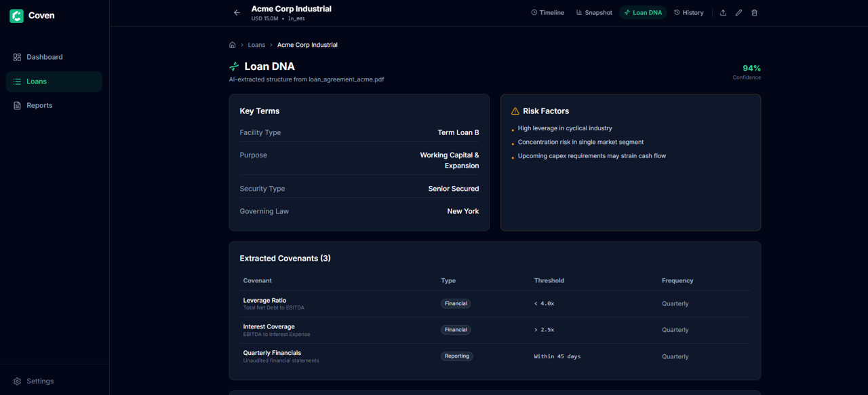This screenshot has width=868, height=395.
Task: Open the Dashboard page
Action: [x=54, y=57]
